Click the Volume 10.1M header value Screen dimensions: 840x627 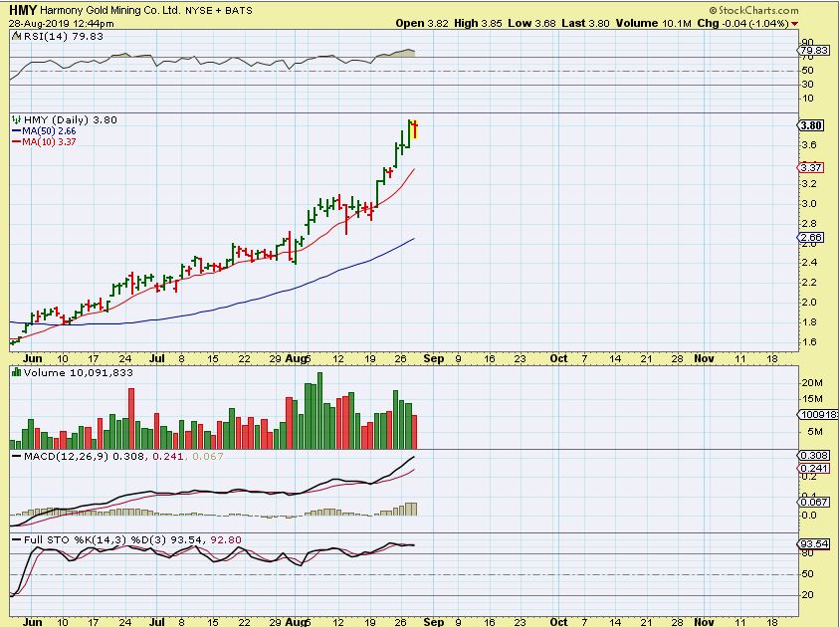click(x=654, y=24)
